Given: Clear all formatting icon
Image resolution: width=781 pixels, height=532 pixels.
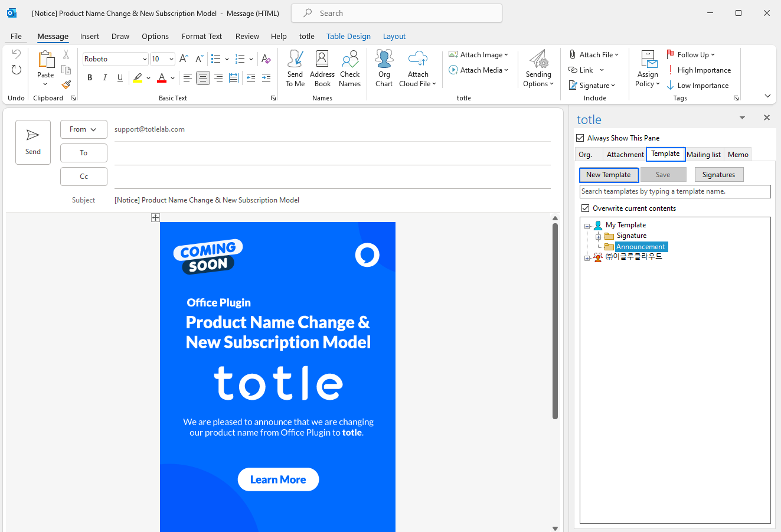Looking at the screenshot, I should [266, 59].
